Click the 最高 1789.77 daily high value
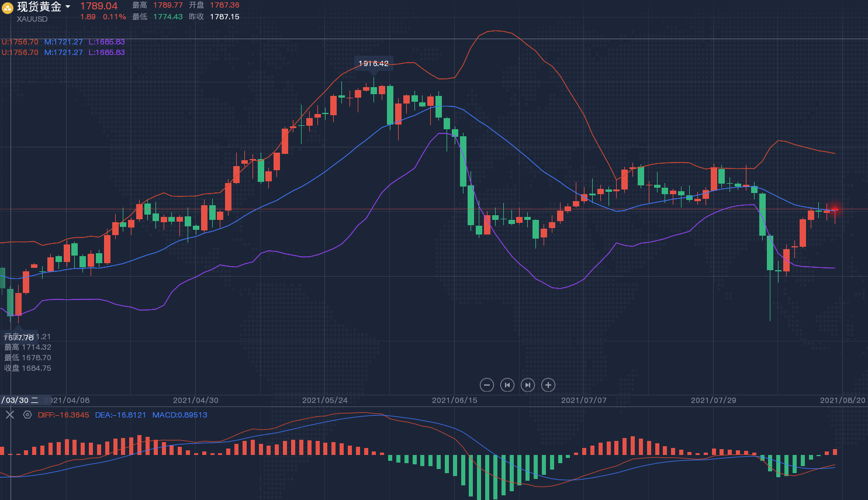 [x=168, y=5]
